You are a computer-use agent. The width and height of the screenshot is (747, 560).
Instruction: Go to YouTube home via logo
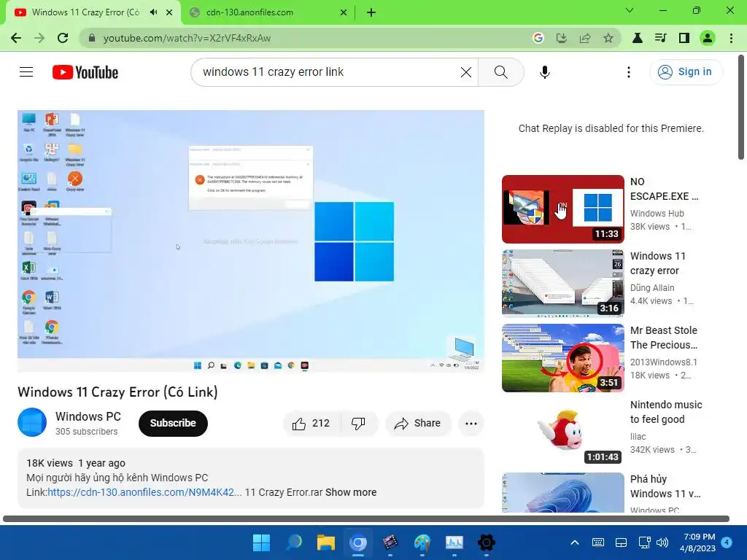[85, 72]
